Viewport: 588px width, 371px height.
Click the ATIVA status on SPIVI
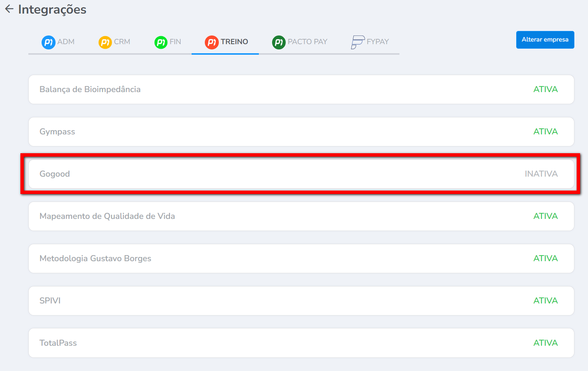[545, 301]
